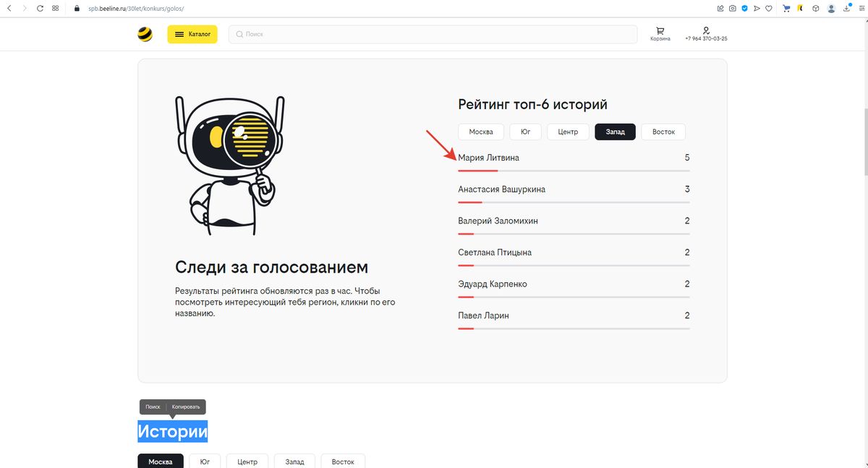Select Восток rating region
This screenshot has width=868, height=468.
(x=663, y=132)
